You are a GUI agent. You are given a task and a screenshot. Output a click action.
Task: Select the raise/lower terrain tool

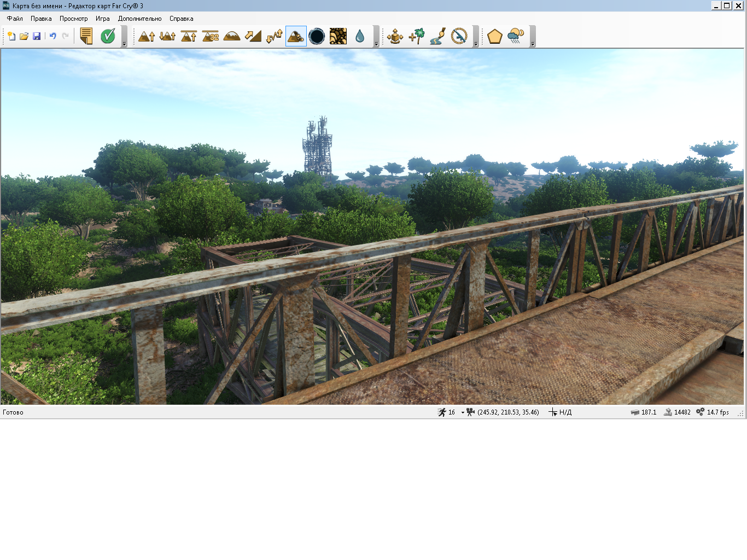167,36
